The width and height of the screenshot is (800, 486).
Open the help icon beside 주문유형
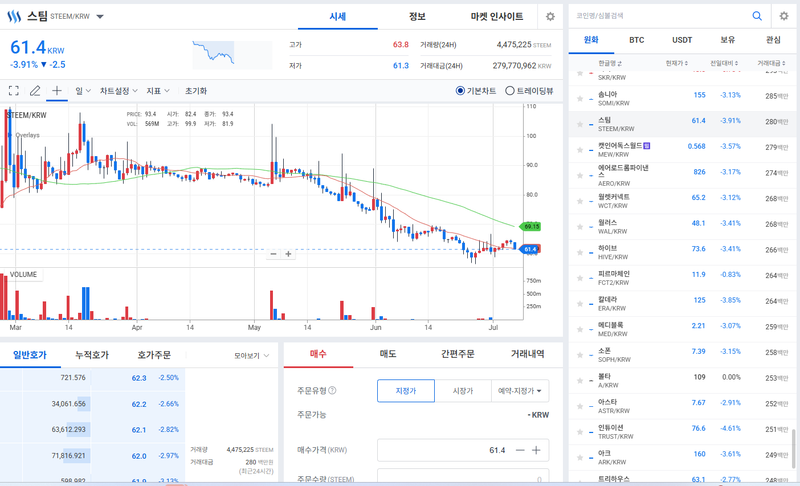click(x=332, y=391)
